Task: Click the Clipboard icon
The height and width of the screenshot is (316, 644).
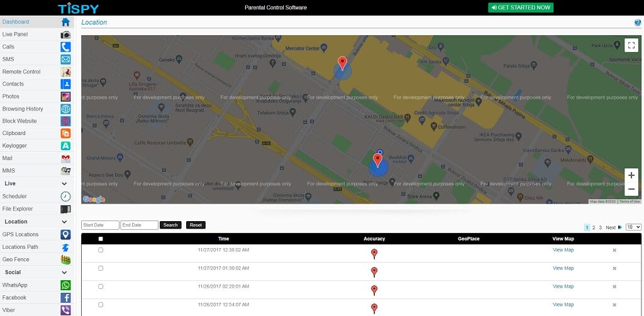Action: [65, 133]
